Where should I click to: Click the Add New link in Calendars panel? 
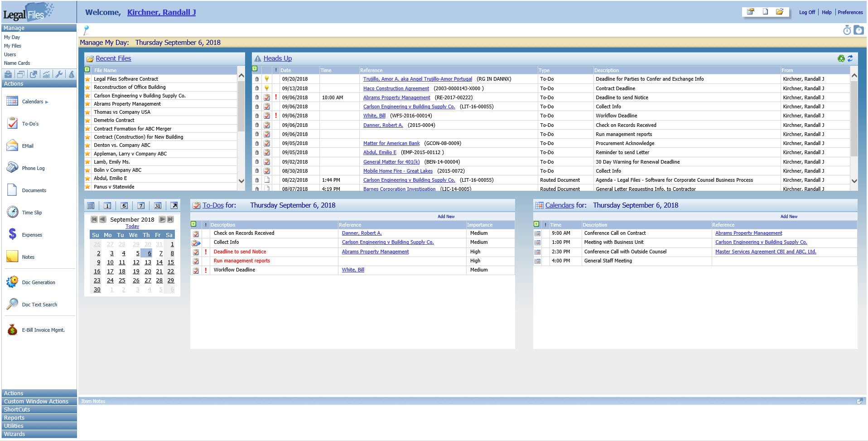coord(789,216)
